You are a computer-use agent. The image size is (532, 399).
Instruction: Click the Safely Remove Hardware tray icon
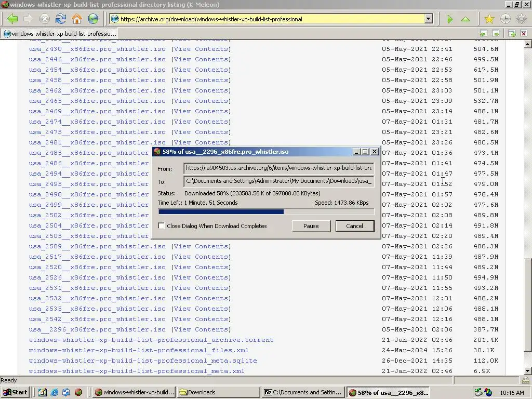coord(478,392)
